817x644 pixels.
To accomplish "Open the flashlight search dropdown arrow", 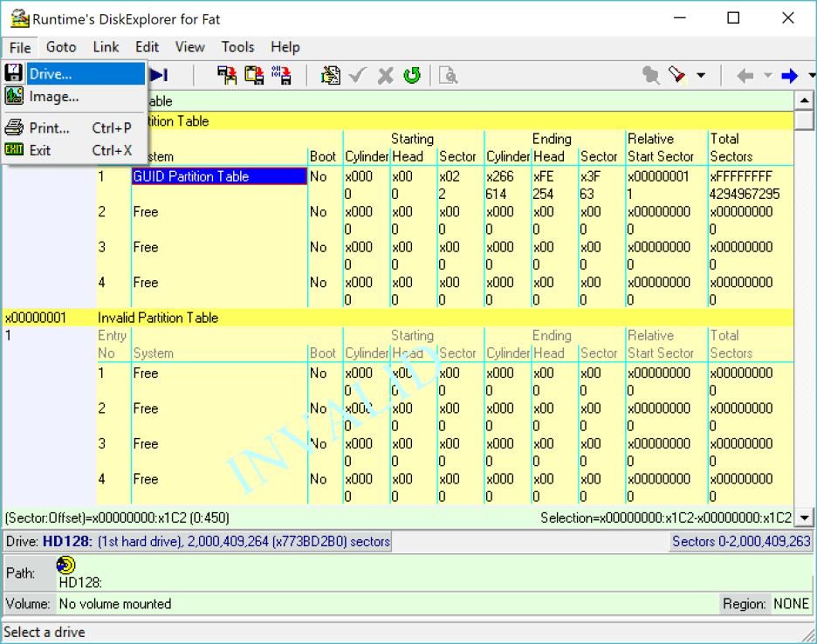I will point(701,76).
